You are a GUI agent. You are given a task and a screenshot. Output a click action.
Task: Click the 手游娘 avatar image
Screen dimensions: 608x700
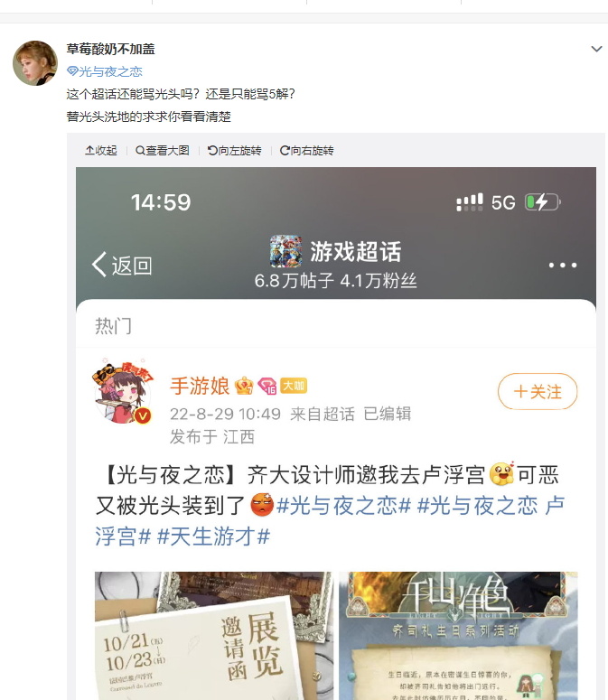coord(123,390)
